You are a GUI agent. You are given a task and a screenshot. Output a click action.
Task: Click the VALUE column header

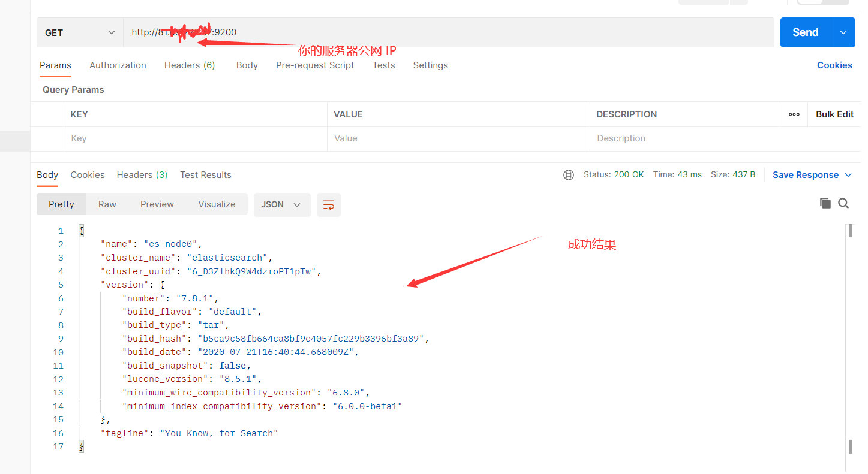(x=348, y=114)
